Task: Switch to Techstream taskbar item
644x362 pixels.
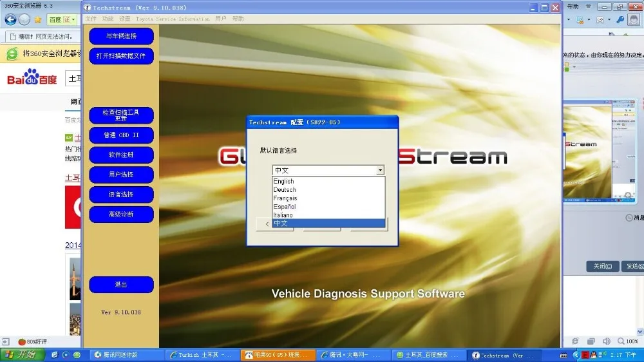Action: pyautogui.click(x=504, y=355)
